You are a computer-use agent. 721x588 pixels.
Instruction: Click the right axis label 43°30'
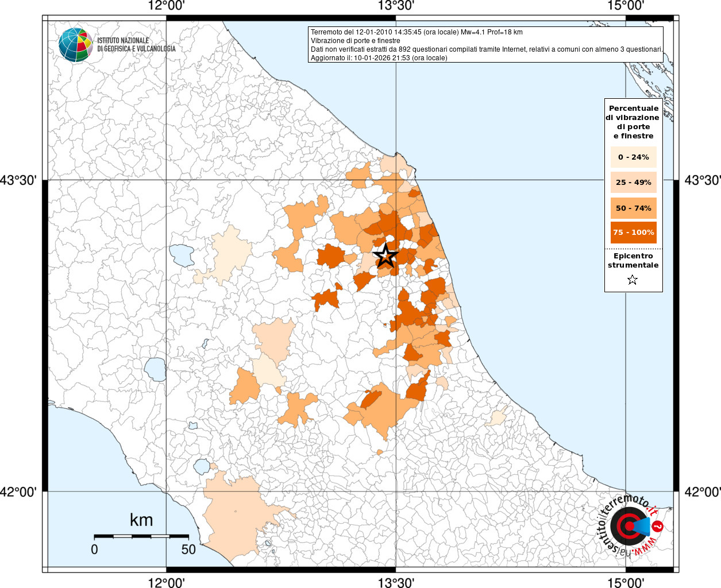702,180
